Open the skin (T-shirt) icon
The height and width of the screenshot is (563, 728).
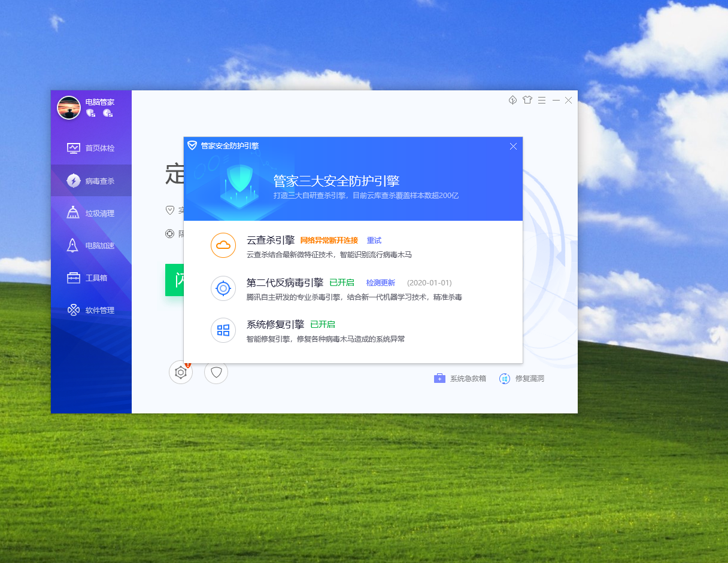527,100
